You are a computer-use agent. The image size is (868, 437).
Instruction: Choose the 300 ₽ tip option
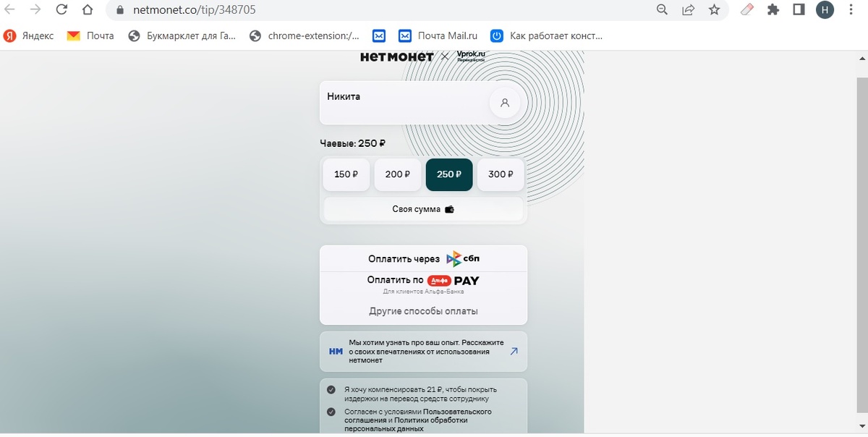501,174
